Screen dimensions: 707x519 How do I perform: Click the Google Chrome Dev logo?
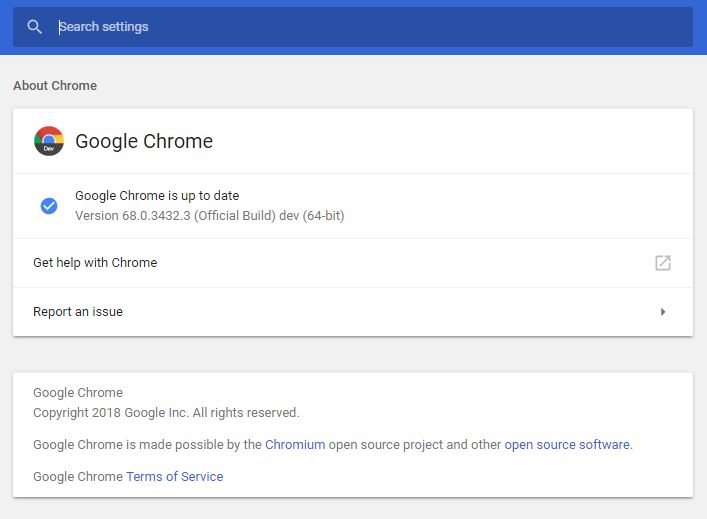coord(49,141)
